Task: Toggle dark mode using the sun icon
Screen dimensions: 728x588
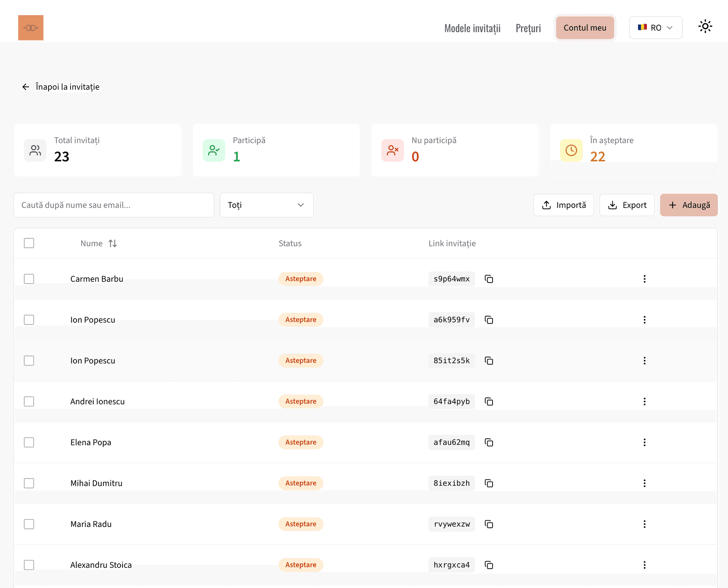Action: coord(705,26)
